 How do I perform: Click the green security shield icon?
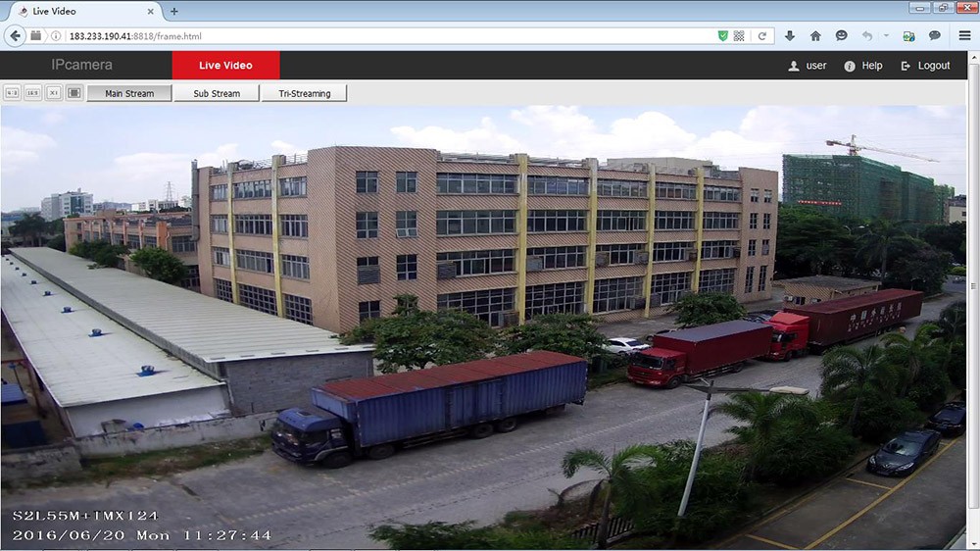point(723,36)
